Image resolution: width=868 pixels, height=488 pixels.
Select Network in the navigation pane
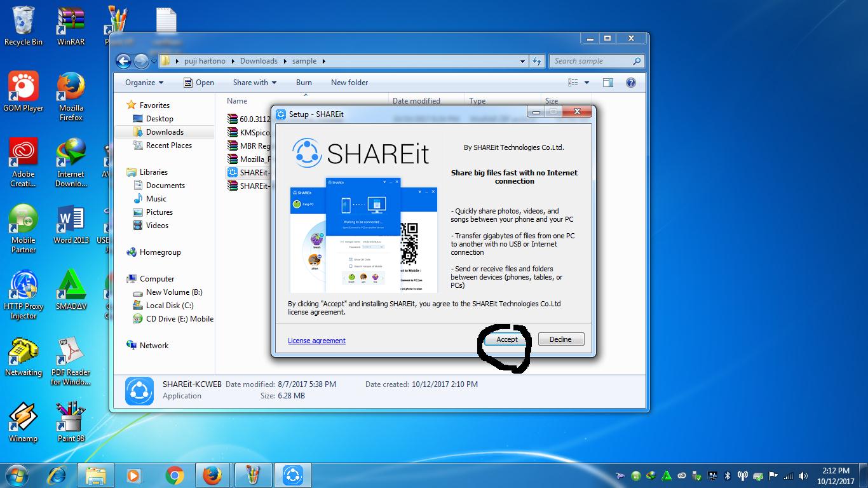point(147,346)
